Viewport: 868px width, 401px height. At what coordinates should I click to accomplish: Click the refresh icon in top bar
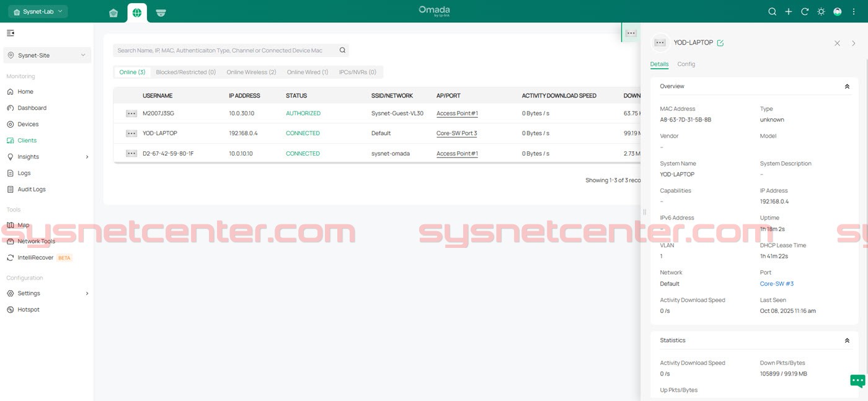tap(805, 12)
